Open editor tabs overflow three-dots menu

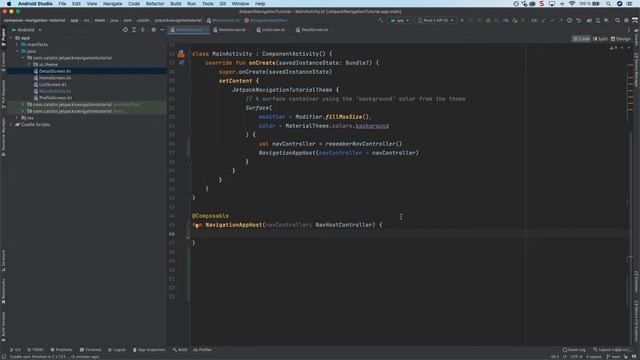pyautogui.click(x=629, y=30)
